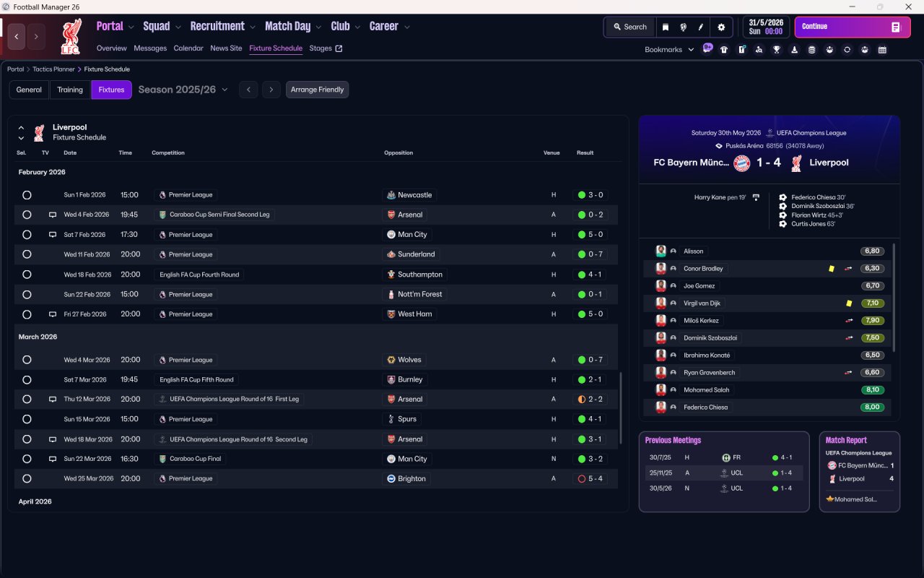
Task: Click the TV icon on the Fri 27 Feb row
Action: pyautogui.click(x=53, y=314)
